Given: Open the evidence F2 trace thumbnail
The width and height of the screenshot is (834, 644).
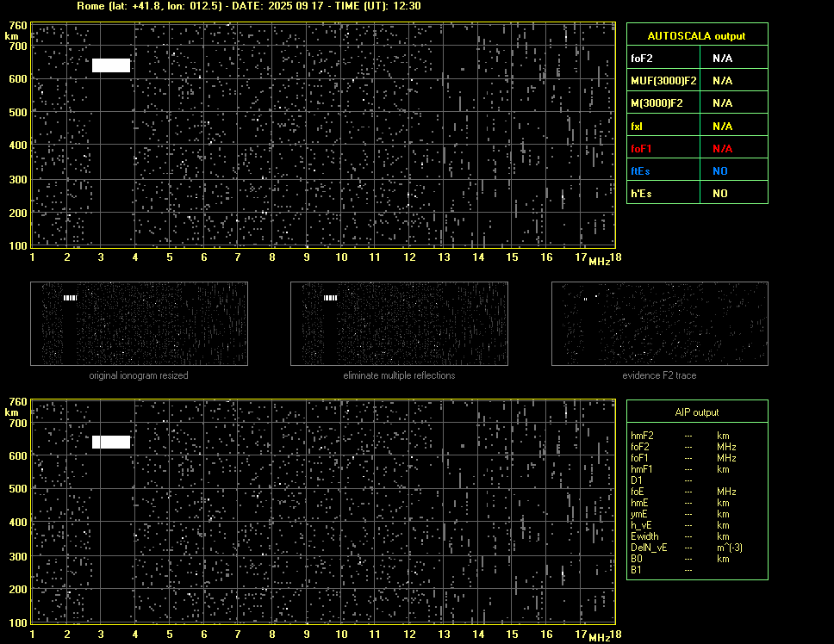Looking at the screenshot, I should (x=660, y=324).
